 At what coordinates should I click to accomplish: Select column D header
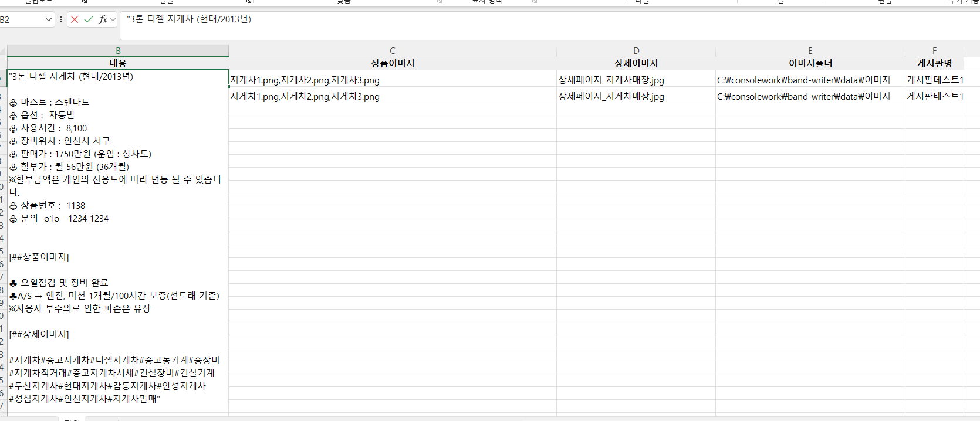coord(636,51)
